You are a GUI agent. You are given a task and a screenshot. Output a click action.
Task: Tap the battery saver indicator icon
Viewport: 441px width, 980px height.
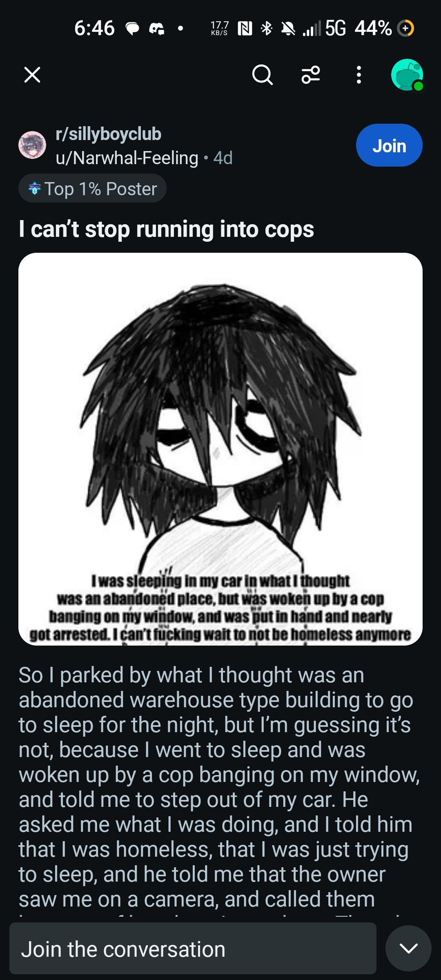(405, 28)
